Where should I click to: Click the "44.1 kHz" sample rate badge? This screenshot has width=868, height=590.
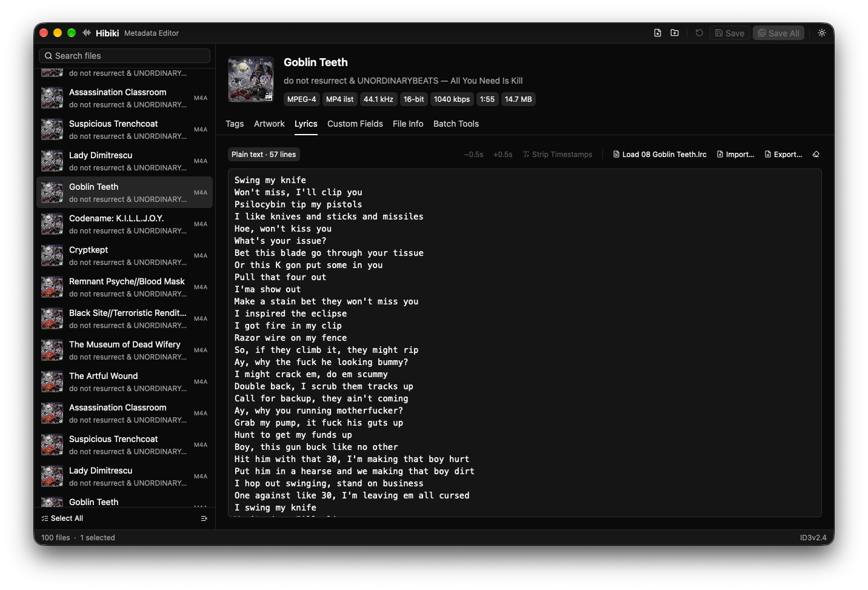point(378,99)
